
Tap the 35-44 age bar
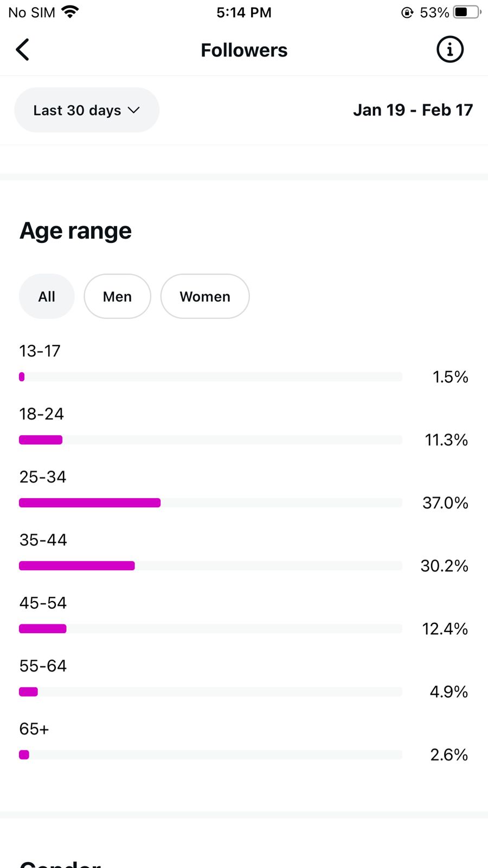(77, 566)
